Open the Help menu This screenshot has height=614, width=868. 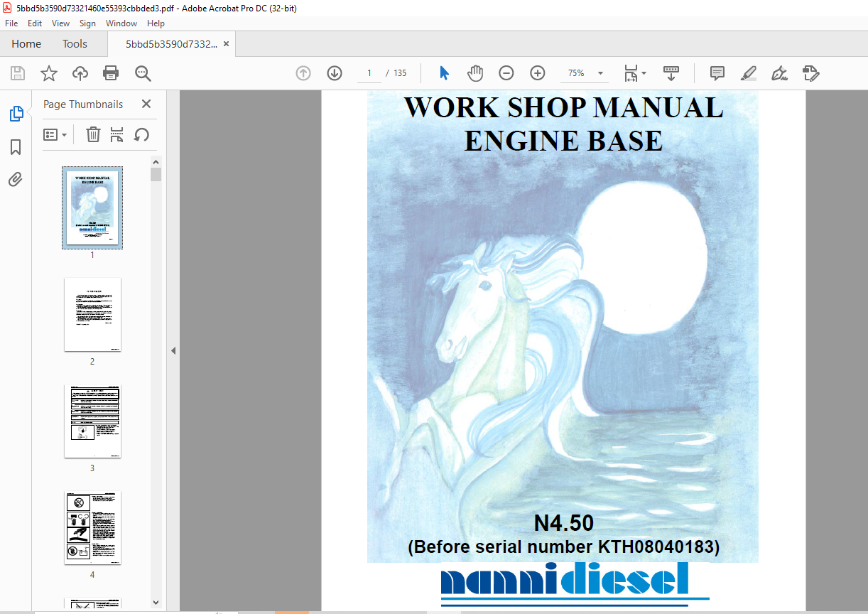pos(156,23)
